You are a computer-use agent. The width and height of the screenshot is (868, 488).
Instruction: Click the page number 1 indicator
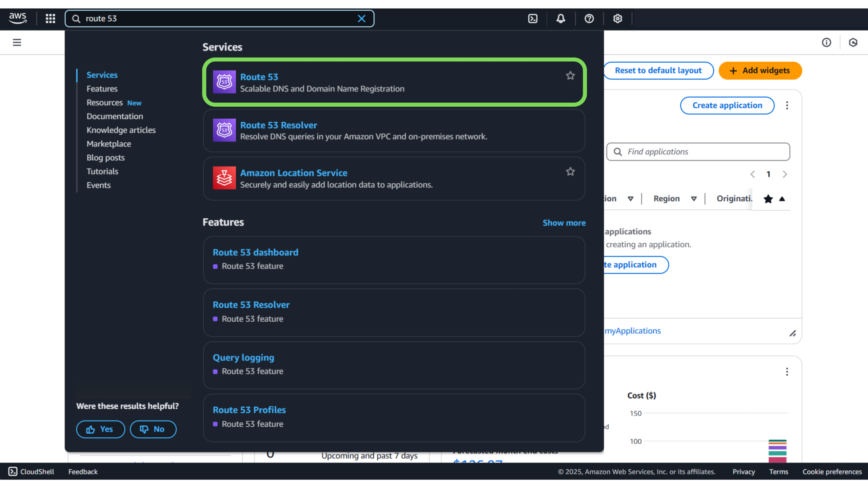(768, 174)
